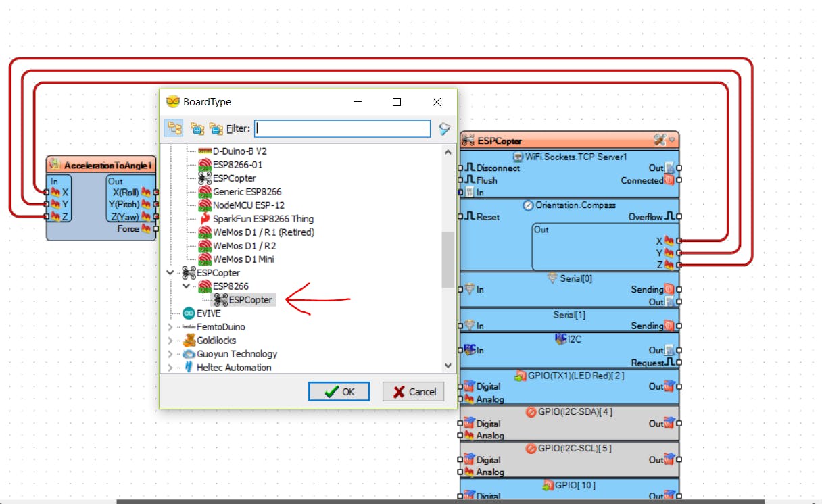The width and height of the screenshot is (822, 504).
Task: Click I2C In pin
Action: pyautogui.click(x=460, y=351)
